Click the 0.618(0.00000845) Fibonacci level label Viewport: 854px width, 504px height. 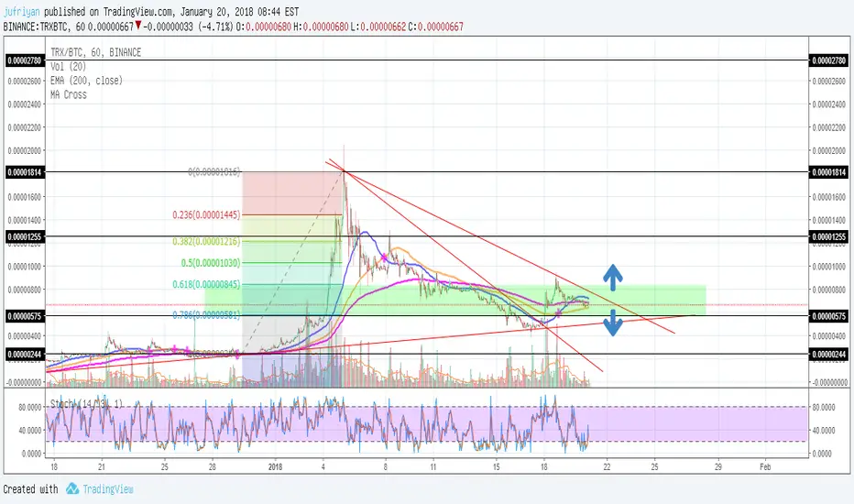[206, 284]
